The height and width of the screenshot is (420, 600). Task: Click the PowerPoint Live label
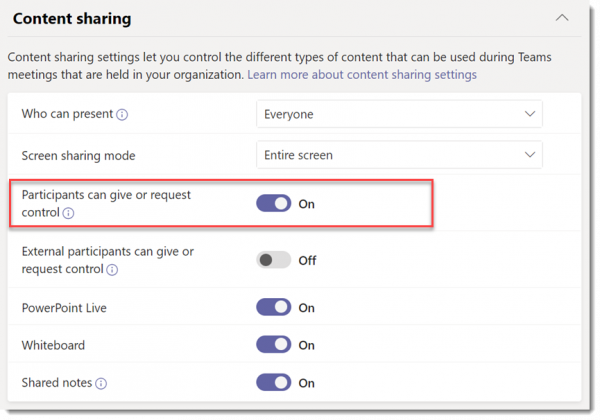[64, 308]
